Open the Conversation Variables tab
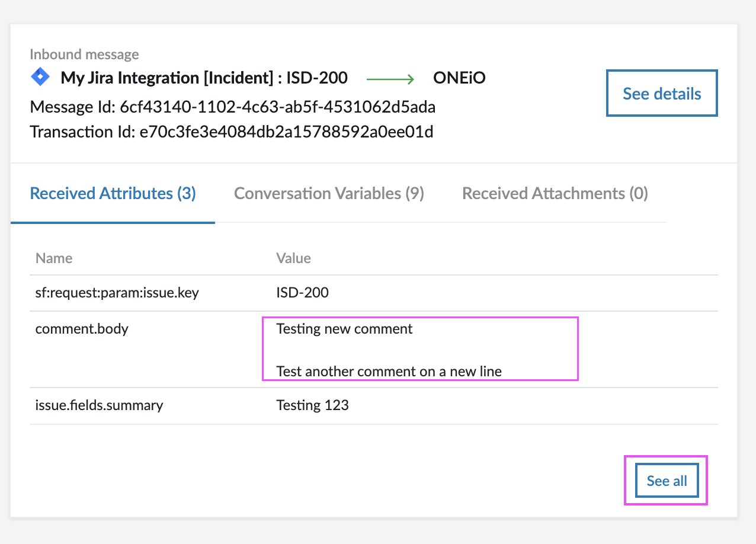Screen dimensions: 756x544 329,194
